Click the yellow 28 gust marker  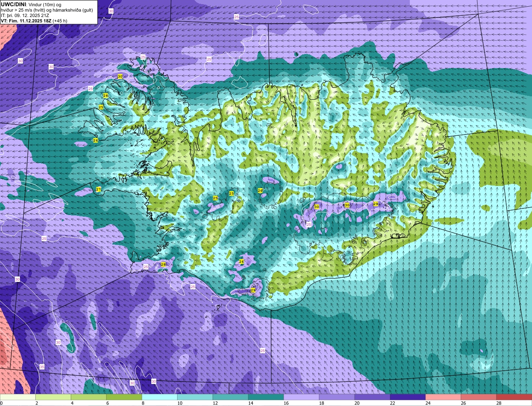[163, 264]
